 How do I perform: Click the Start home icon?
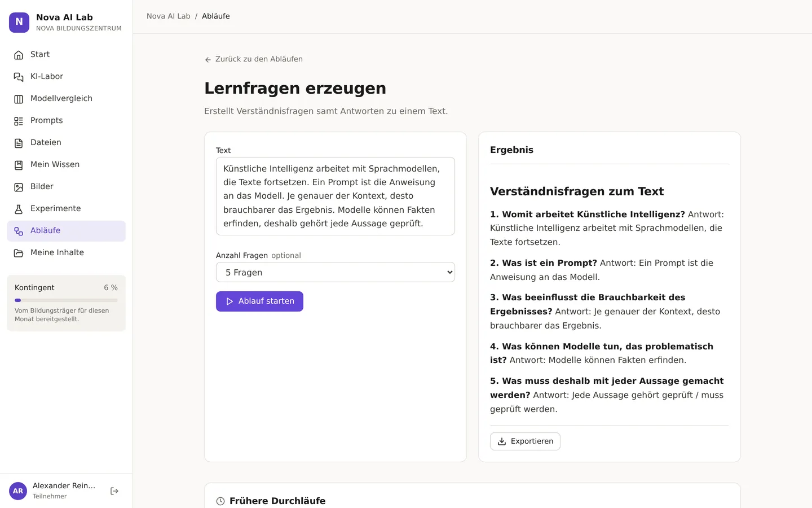pos(19,55)
